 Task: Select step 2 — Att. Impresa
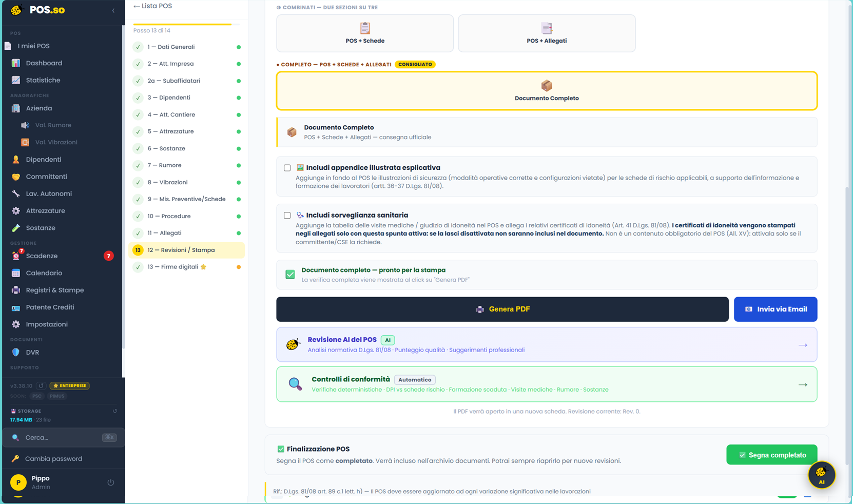pyautogui.click(x=187, y=64)
